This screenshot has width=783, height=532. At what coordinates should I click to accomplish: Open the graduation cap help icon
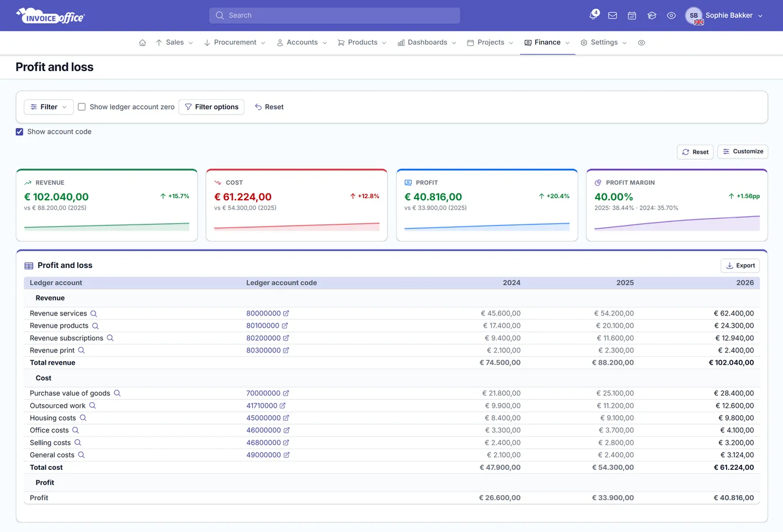652,16
